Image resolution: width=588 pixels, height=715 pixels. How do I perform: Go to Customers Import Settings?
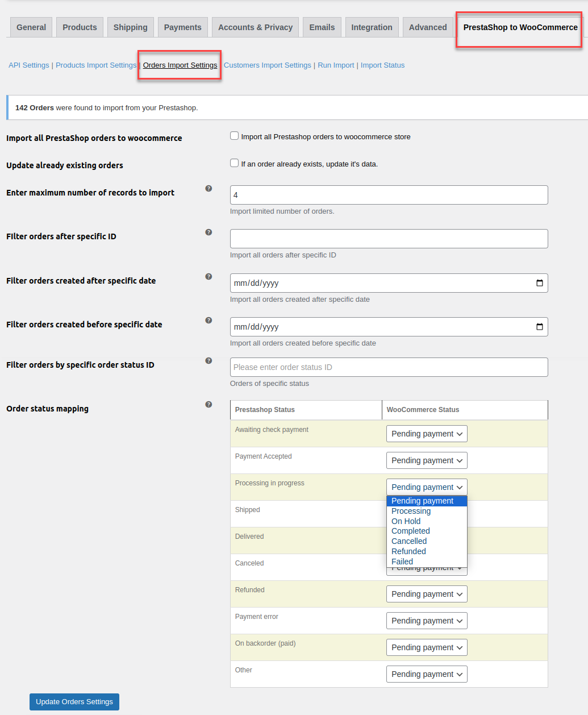267,65
